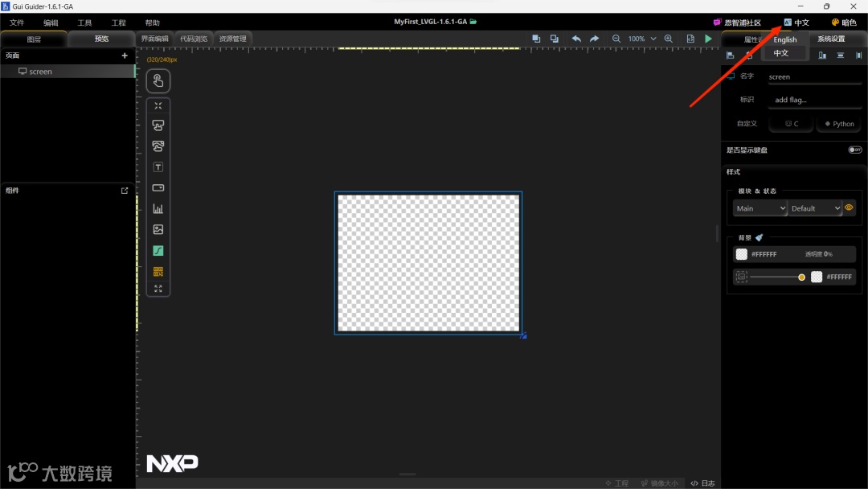Add a new page with plus icon
This screenshot has height=489, width=868.
click(125, 55)
